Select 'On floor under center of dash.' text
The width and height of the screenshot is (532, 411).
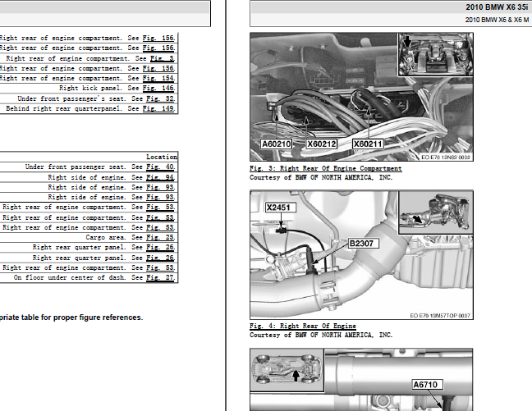point(70,277)
